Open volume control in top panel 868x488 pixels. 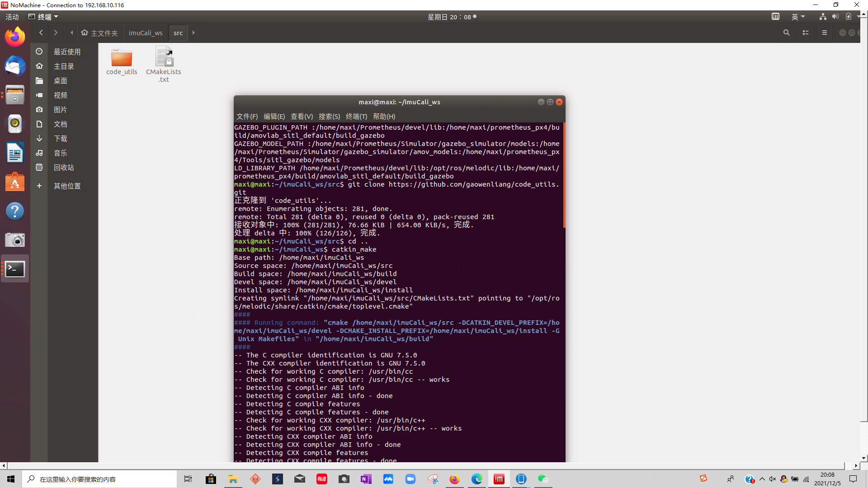tap(835, 17)
